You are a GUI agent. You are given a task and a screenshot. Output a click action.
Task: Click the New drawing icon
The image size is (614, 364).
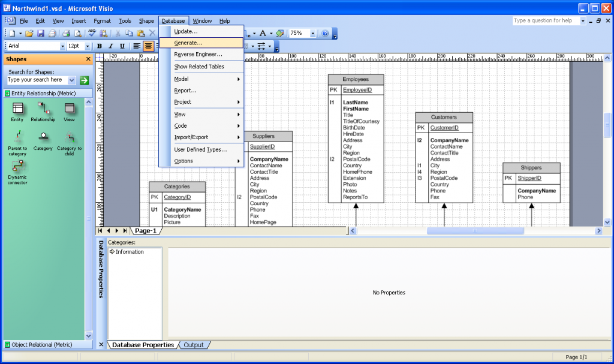[x=12, y=34]
